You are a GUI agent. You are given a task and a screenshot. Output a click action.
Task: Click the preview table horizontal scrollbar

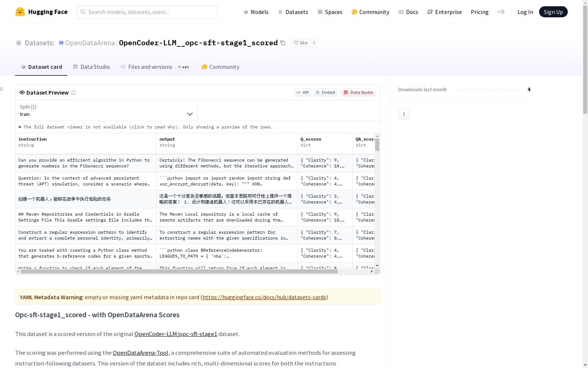(179, 272)
